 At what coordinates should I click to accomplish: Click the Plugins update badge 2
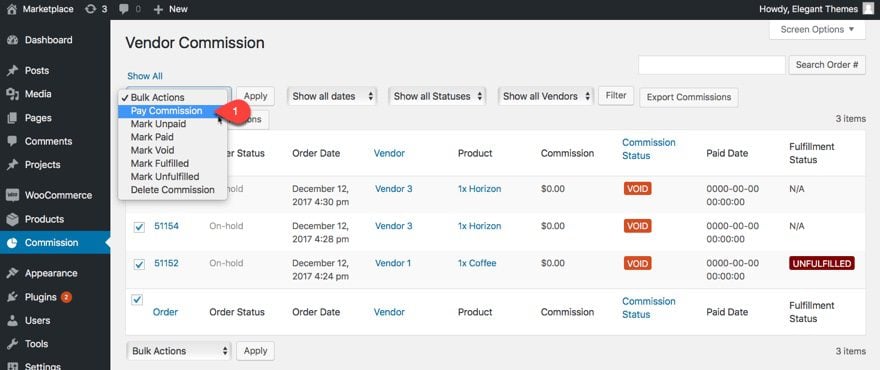pos(66,297)
